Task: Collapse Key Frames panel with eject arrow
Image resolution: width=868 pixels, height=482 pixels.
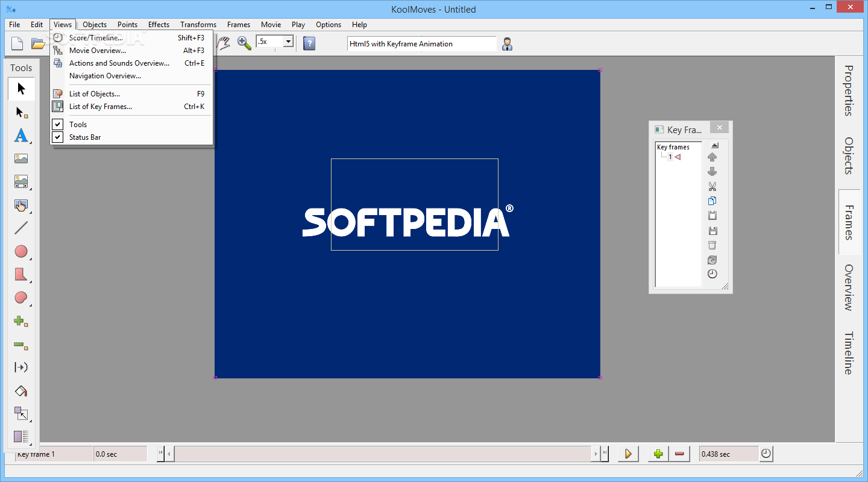Action: [x=714, y=145]
